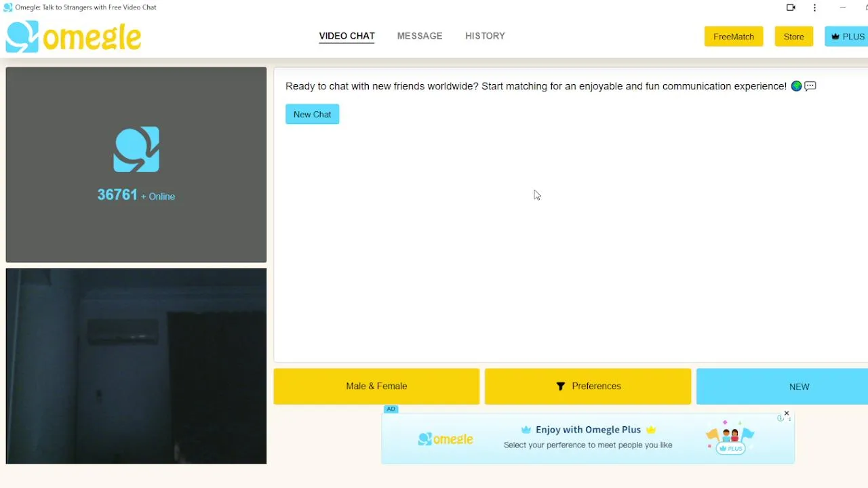Open the Store button
The image size is (868, 488).
tap(794, 37)
